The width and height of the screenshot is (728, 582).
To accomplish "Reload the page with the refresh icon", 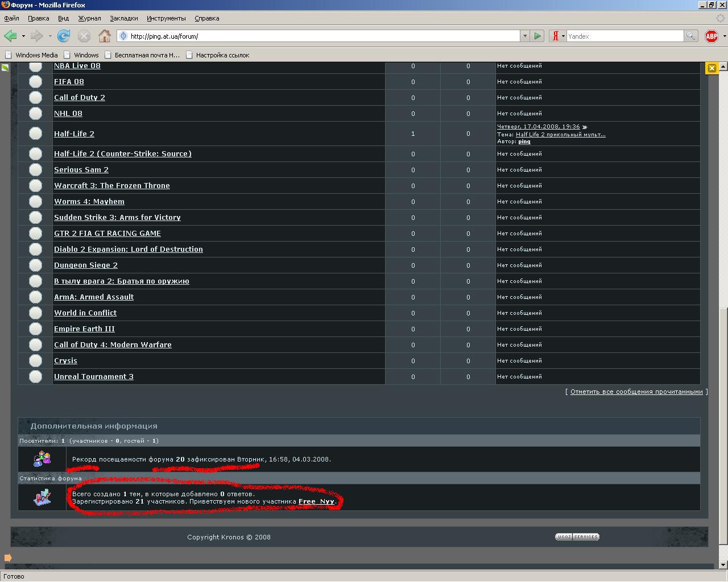I will [64, 36].
